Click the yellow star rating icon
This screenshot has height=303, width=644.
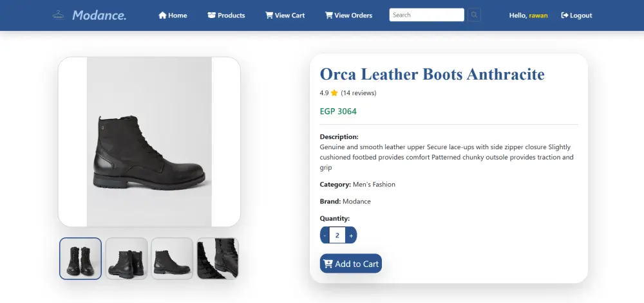click(334, 93)
